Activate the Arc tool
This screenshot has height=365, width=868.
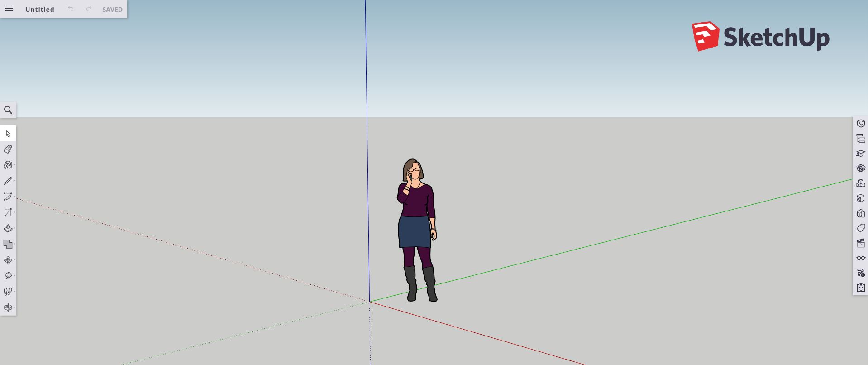point(8,197)
